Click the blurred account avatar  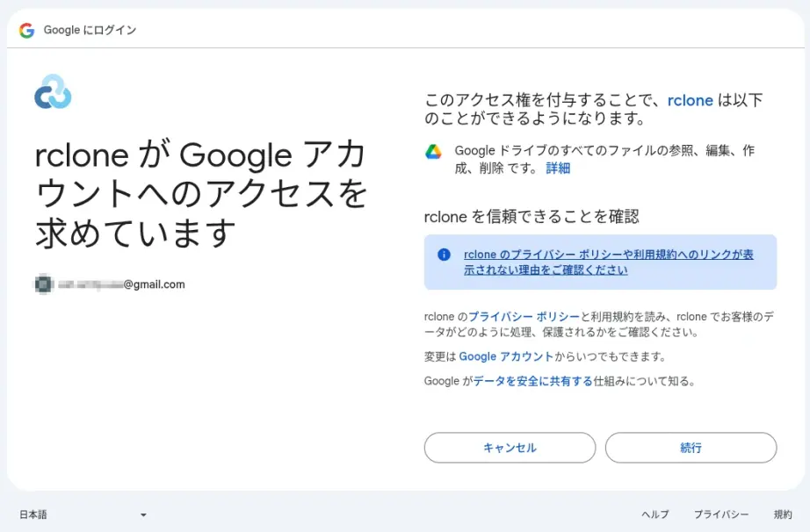click(45, 284)
